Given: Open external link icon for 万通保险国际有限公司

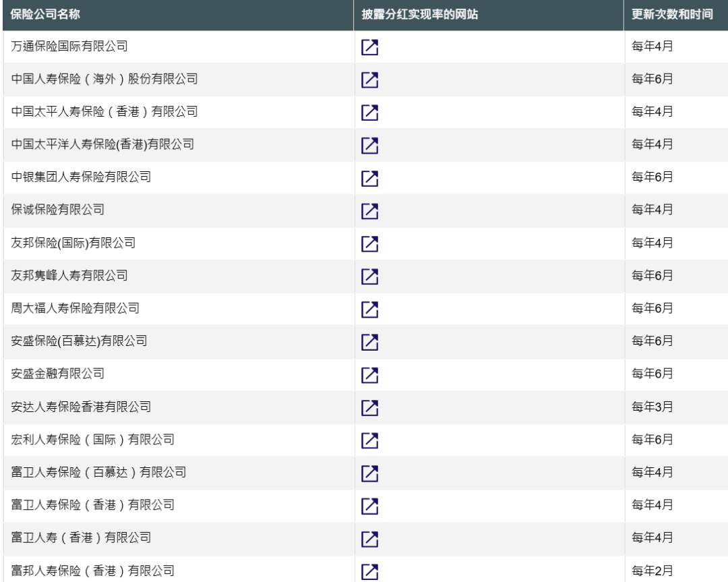Looking at the screenshot, I should [369, 47].
